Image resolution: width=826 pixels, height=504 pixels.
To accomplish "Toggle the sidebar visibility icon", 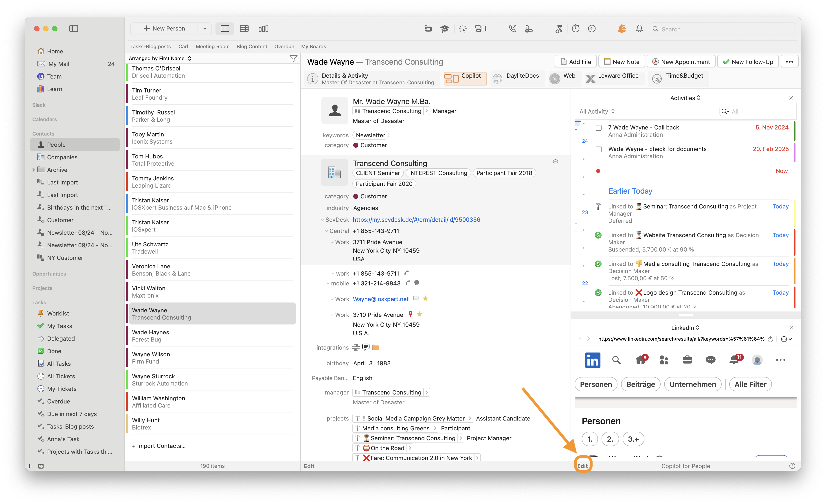I will pyautogui.click(x=73, y=28).
